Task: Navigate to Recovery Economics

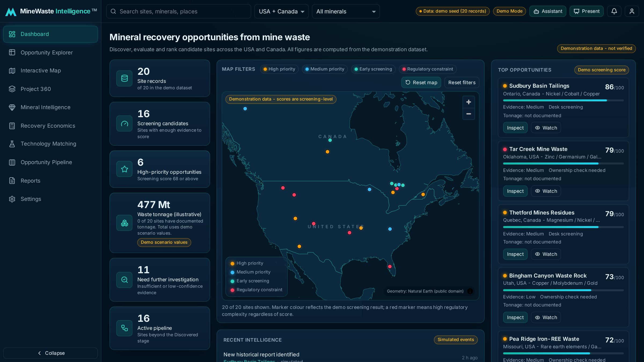Action: click(x=50, y=126)
